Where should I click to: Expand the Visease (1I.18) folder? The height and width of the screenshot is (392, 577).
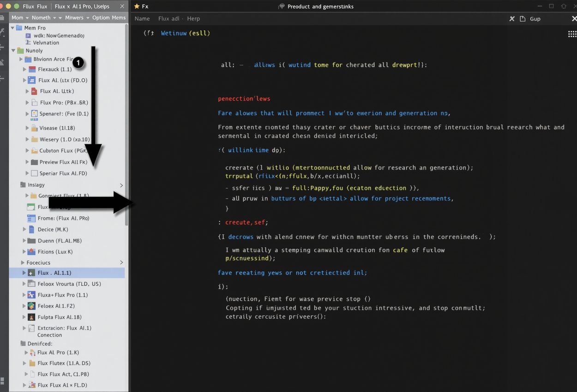(28, 128)
